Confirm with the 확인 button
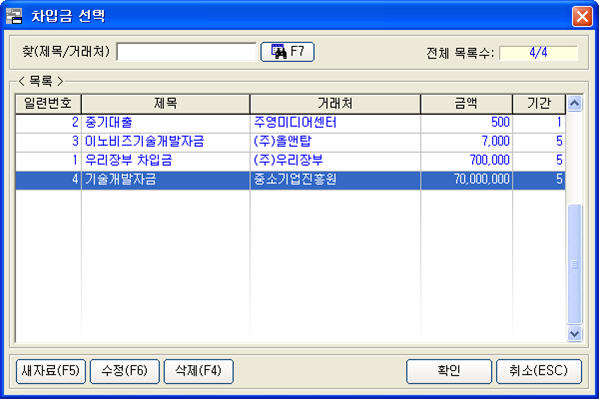This screenshot has width=599, height=399. [x=449, y=371]
